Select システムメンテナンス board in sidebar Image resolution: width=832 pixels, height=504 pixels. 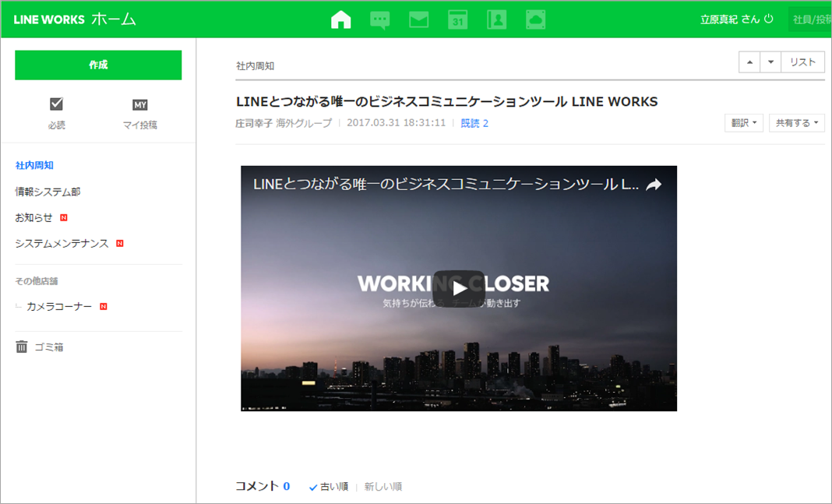tap(62, 244)
